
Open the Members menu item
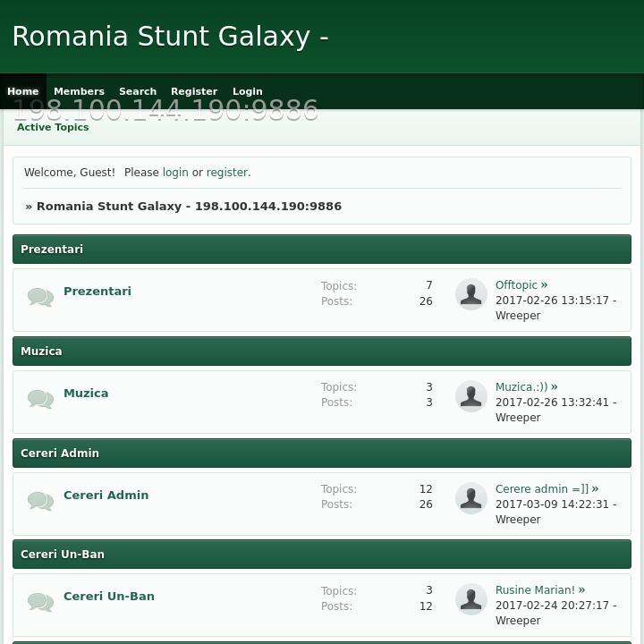(x=79, y=91)
